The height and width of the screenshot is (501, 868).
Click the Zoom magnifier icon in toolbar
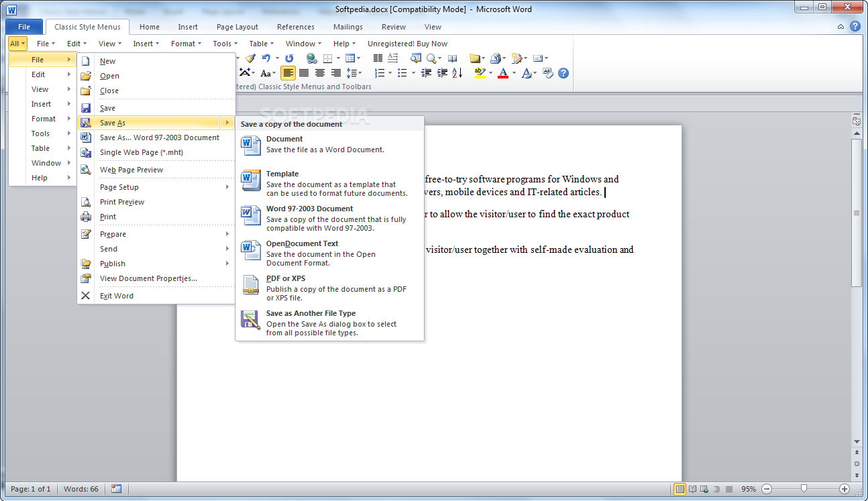pyautogui.click(x=430, y=58)
